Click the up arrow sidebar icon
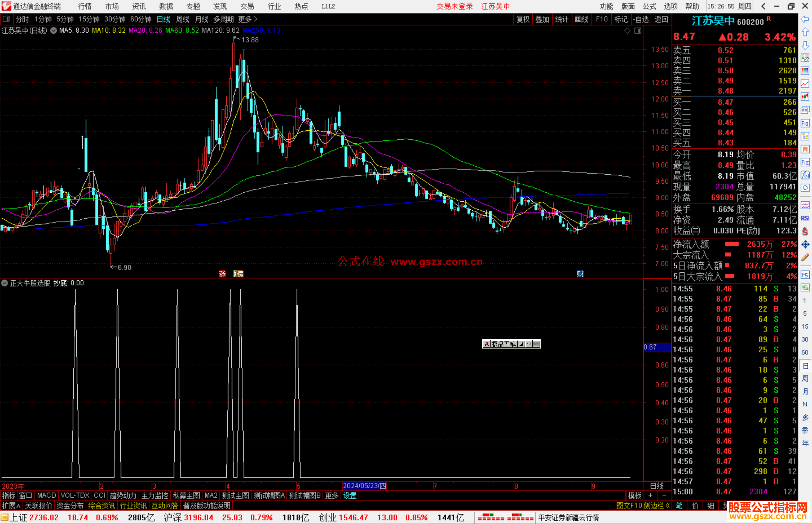 tap(805, 32)
